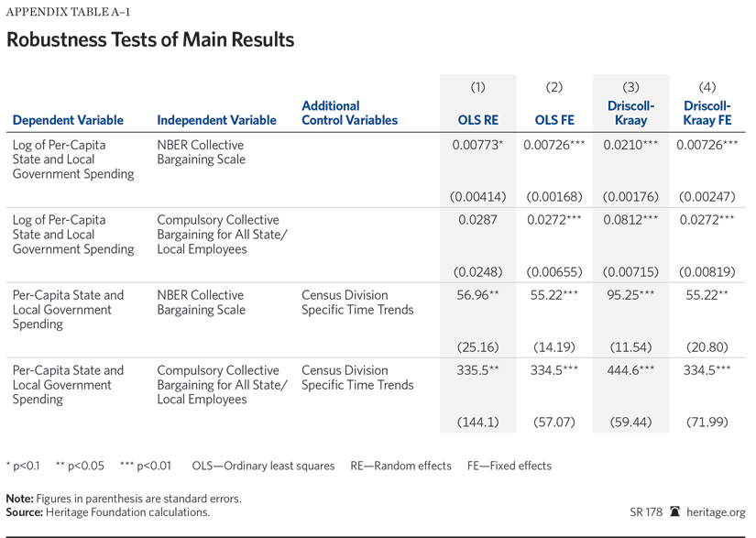Screen dimensions: 756x538
Task: Select the 0.0812*** value cell
Action: coord(630,220)
